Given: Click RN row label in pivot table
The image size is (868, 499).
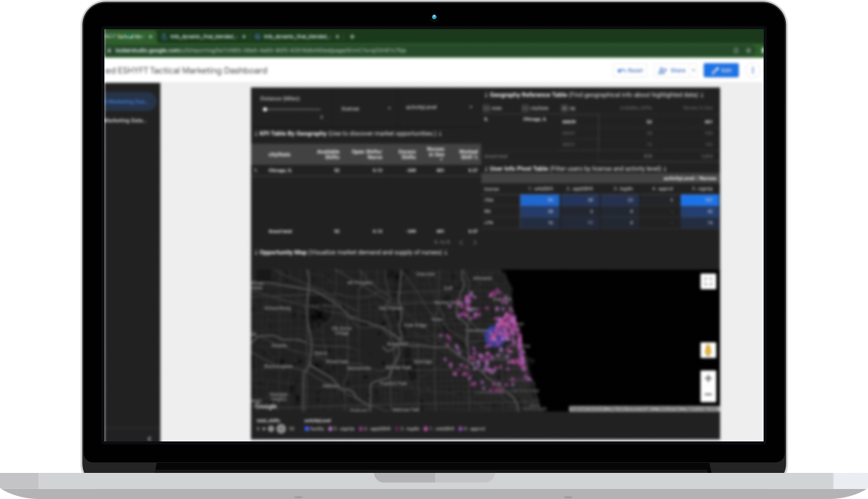Looking at the screenshot, I should pos(487,211).
